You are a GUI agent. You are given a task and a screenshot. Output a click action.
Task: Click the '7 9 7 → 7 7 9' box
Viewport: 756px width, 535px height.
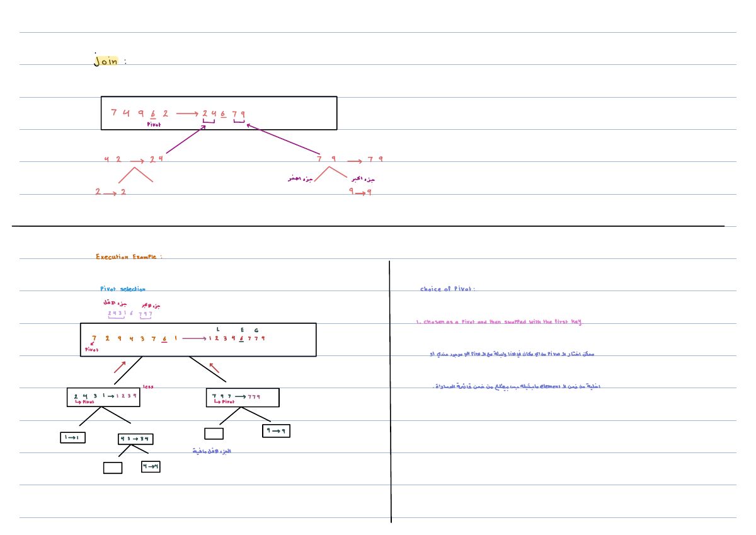[x=243, y=398]
